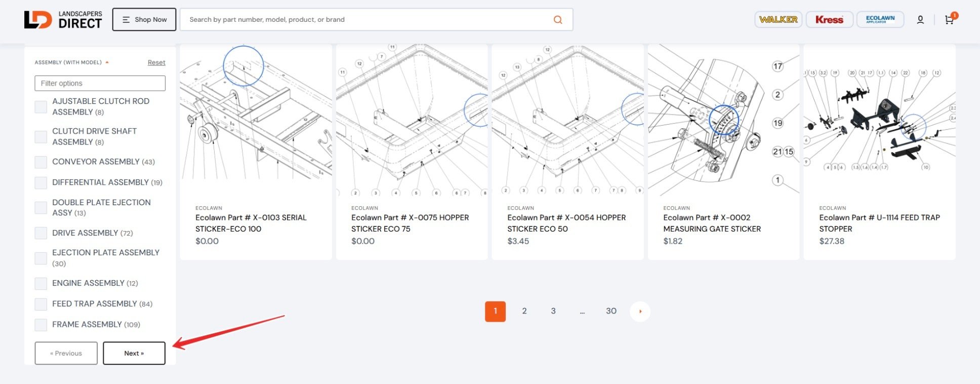Click the Next filter page button
This screenshot has width=980, height=384.
(134, 353)
